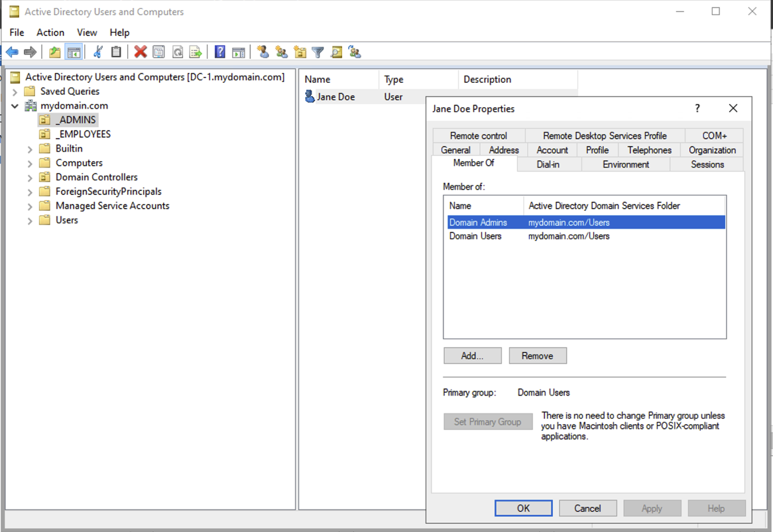Switch to the Account tab
This screenshot has width=773, height=532.
coord(552,150)
